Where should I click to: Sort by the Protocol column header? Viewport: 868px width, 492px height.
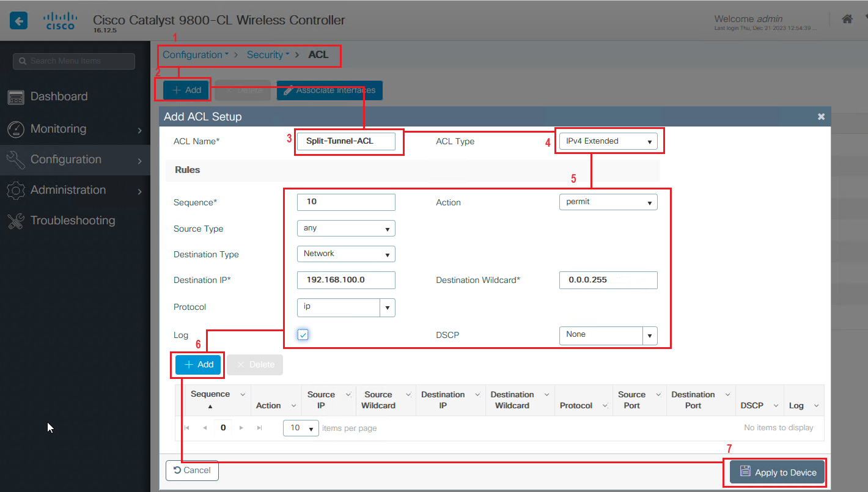(576, 406)
